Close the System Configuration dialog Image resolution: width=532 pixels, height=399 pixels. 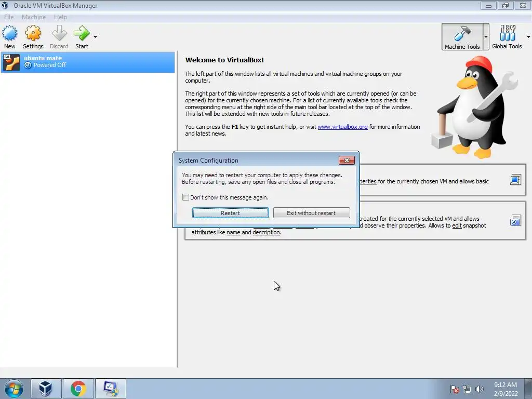pos(347,160)
